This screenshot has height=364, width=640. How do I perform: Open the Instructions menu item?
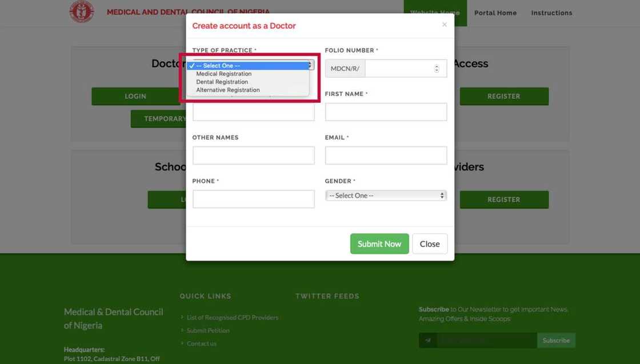[551, 13]
